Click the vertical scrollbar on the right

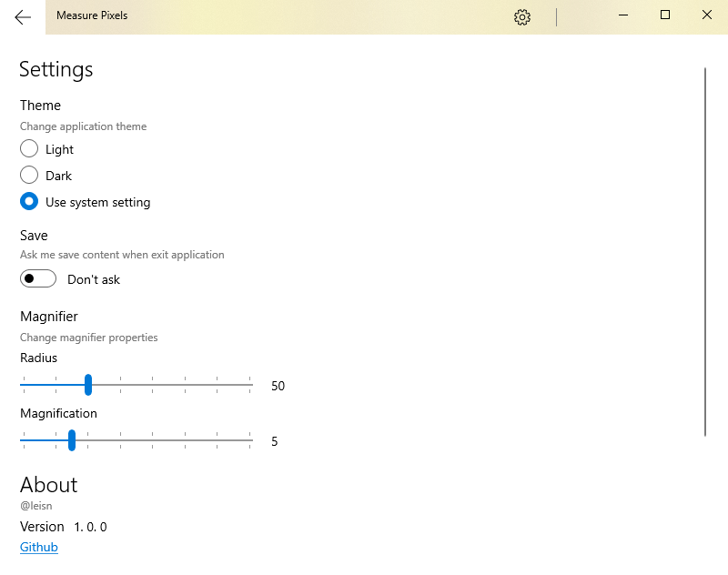705,251
